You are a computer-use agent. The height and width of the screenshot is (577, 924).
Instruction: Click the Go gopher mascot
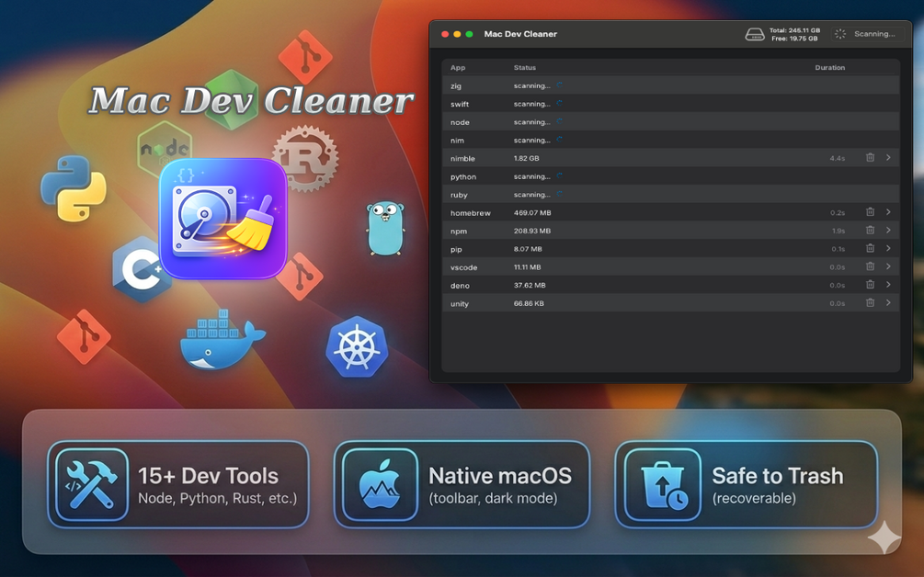[x=385, y=229]
